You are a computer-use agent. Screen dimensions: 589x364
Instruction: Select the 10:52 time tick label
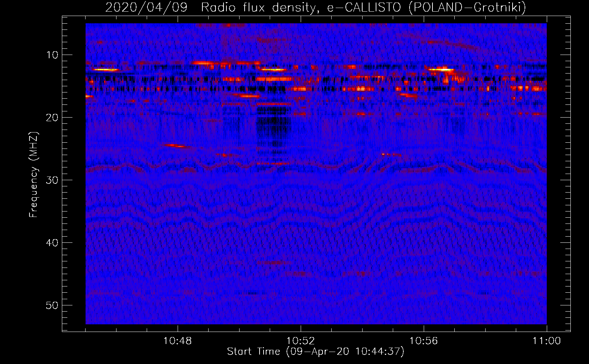tap(301, 341)
